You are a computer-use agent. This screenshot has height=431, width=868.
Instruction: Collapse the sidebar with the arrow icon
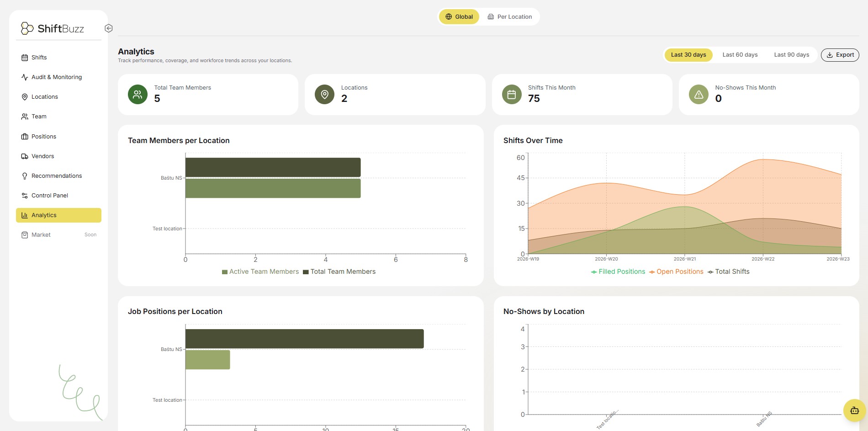click(x=109, y=28)
